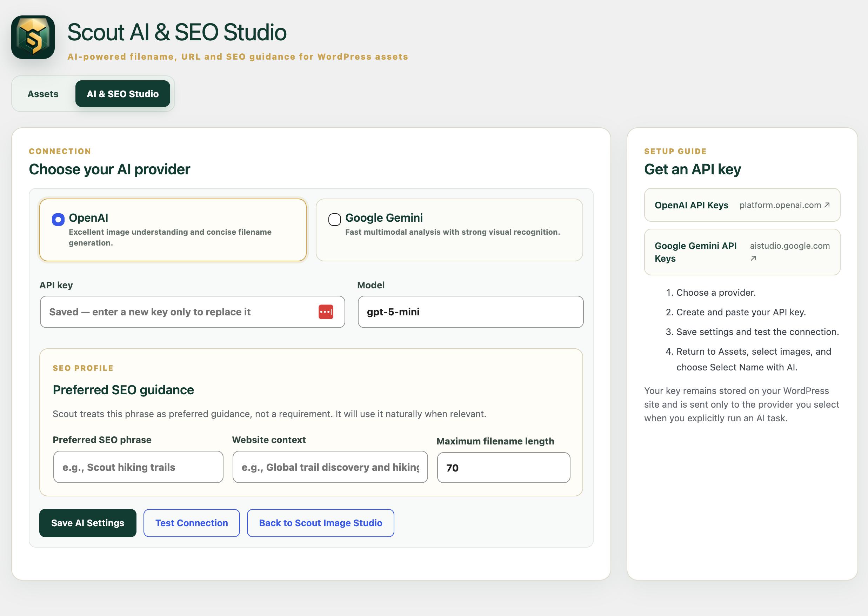
Task: Click the 'AI-powered filename, URL and SEO guidance' tagline
Action: point(238,56)
